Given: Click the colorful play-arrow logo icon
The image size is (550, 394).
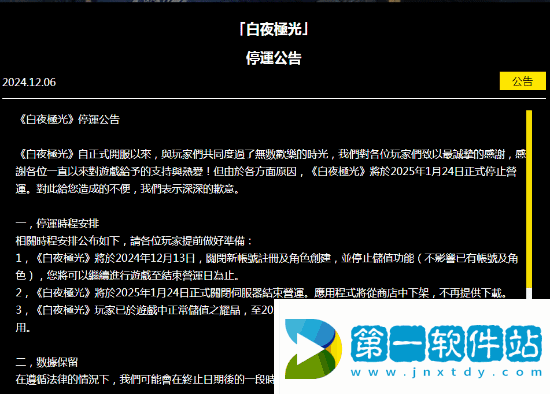Looking at the screenshot, I should pos(313,349).
